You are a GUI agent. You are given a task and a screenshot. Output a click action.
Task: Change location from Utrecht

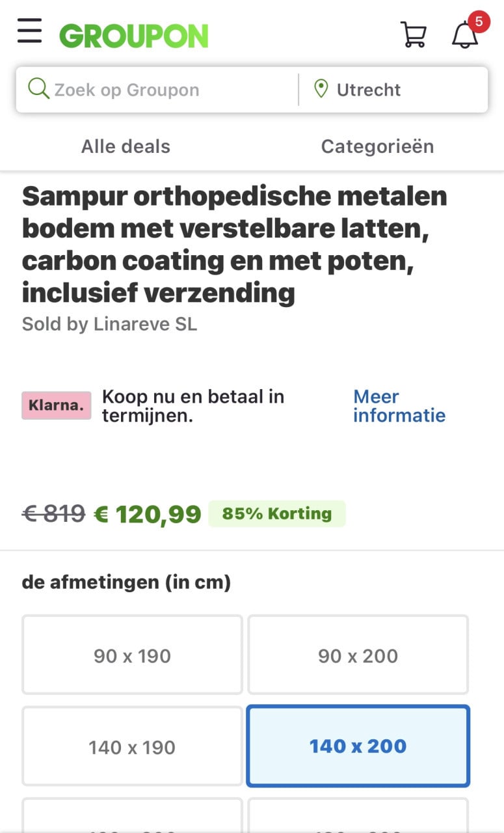(x=368, y=90)
